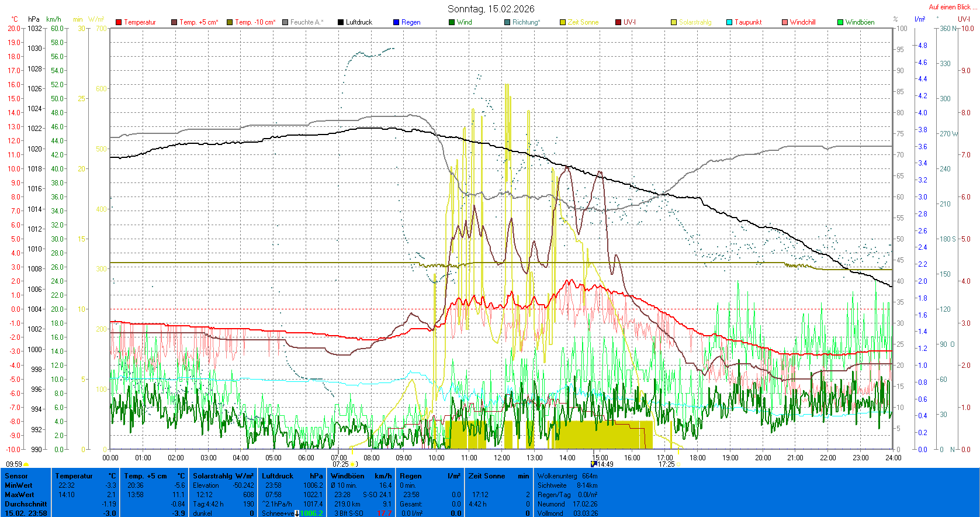This screenshot has height=517, width=980.
Task: Click the sunset icon at 17:25
Action: [679, 464]
